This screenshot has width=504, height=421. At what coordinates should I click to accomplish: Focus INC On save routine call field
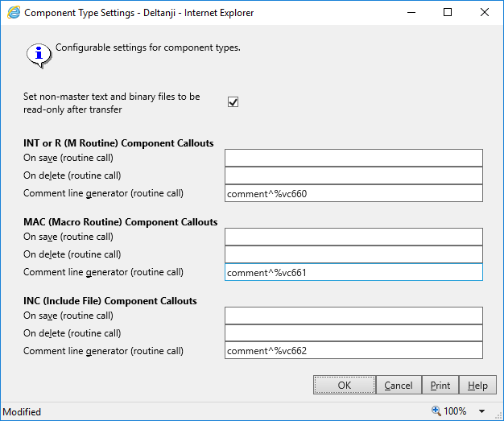pyautogui.click(x=353, y=316)
